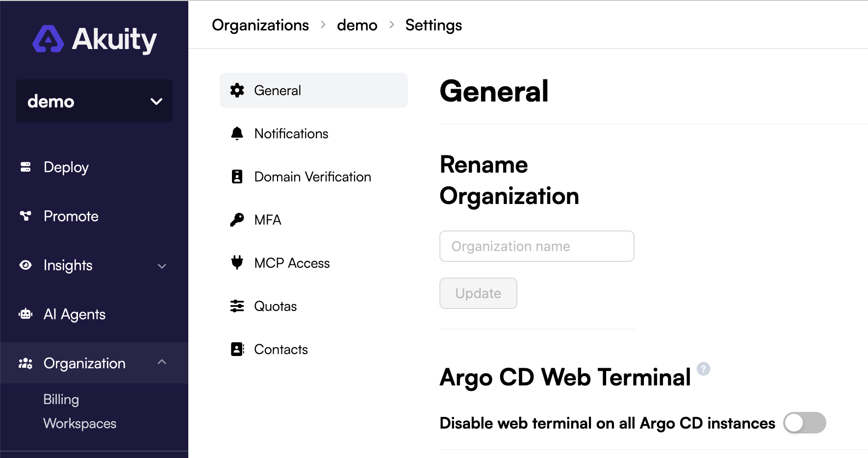Click the AI Agents robot icon
The height and width of the screenshot is (458, 868).
(x=26, y=314)
